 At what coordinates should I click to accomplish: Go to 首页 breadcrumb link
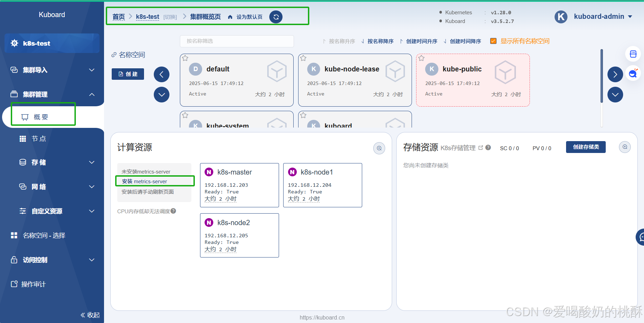click(119, 17)
